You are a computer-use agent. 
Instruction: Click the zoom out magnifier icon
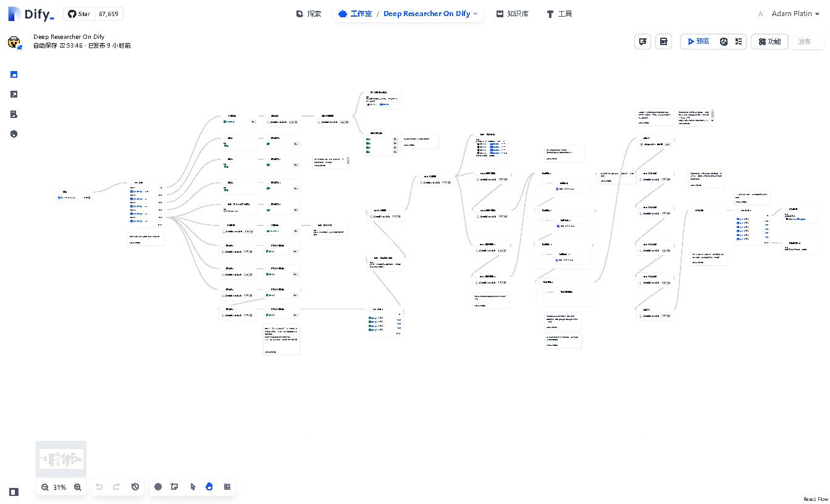point(45,487)
